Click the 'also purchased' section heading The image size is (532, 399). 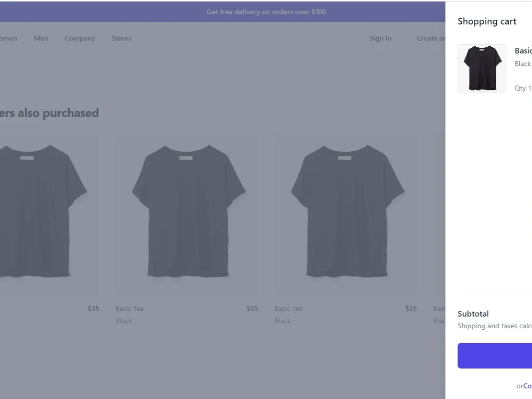coord(49,113)
